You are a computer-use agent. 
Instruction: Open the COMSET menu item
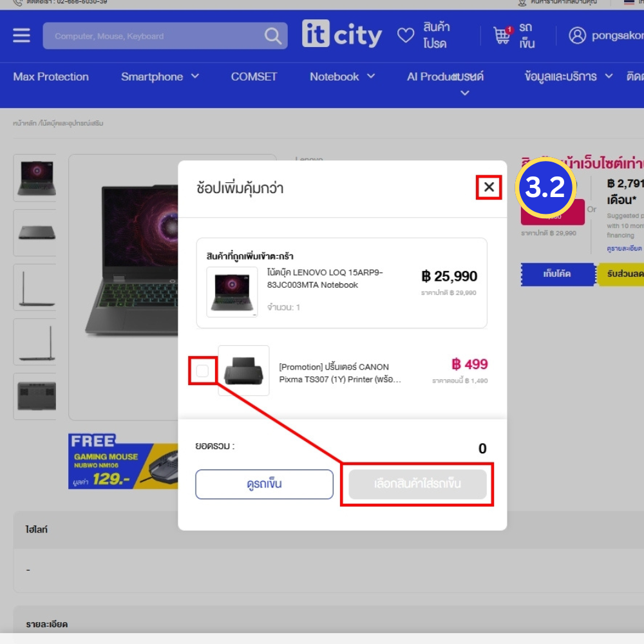click(x=254, y=77)
